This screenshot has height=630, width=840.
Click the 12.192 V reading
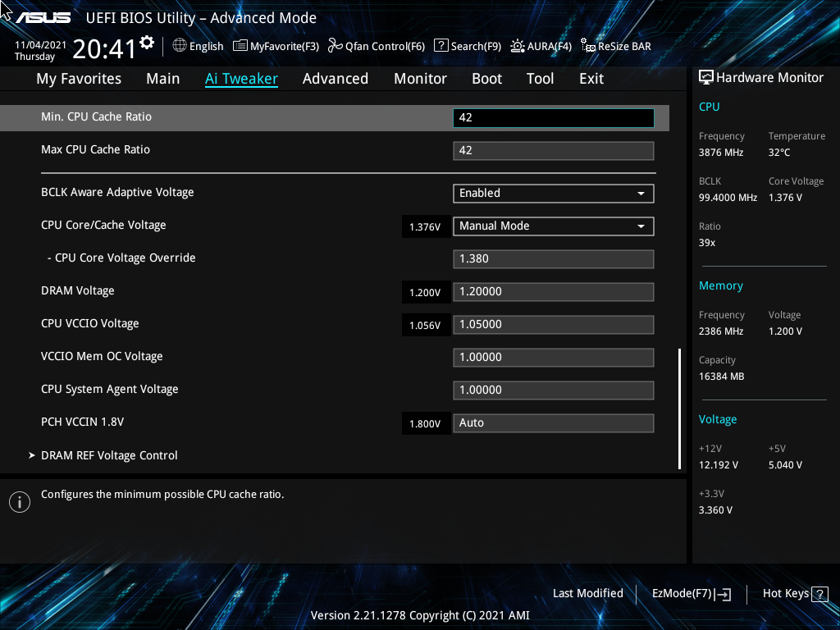pos(719,465)
